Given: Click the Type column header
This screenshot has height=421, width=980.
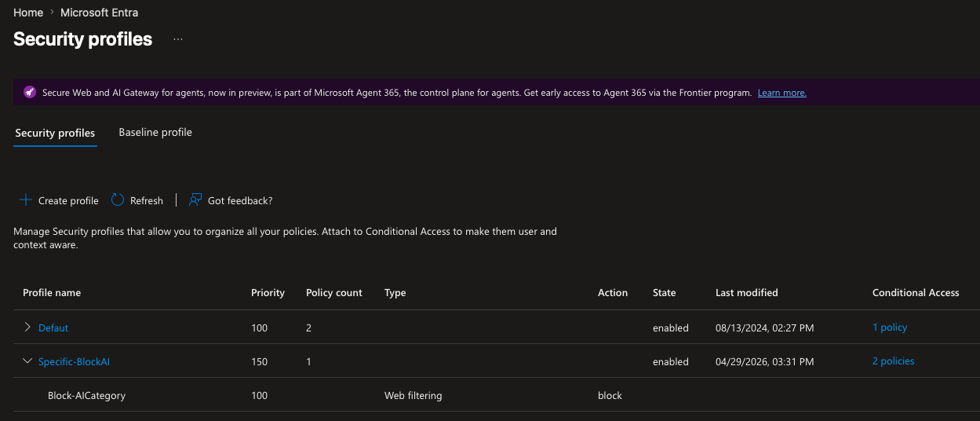Looking at the screenshot, I should pyautogui.click(x=395, y=292).
